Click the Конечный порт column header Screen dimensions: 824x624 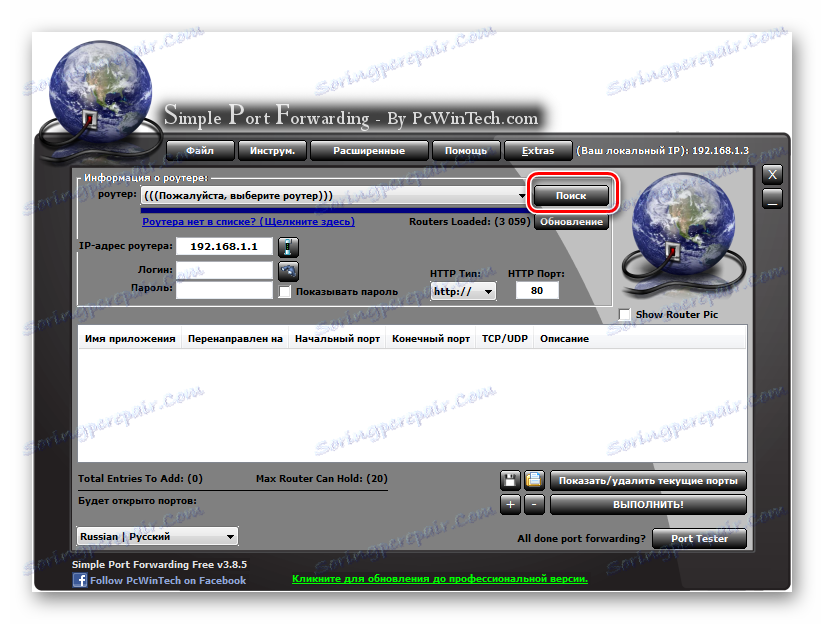pos(430,339)
